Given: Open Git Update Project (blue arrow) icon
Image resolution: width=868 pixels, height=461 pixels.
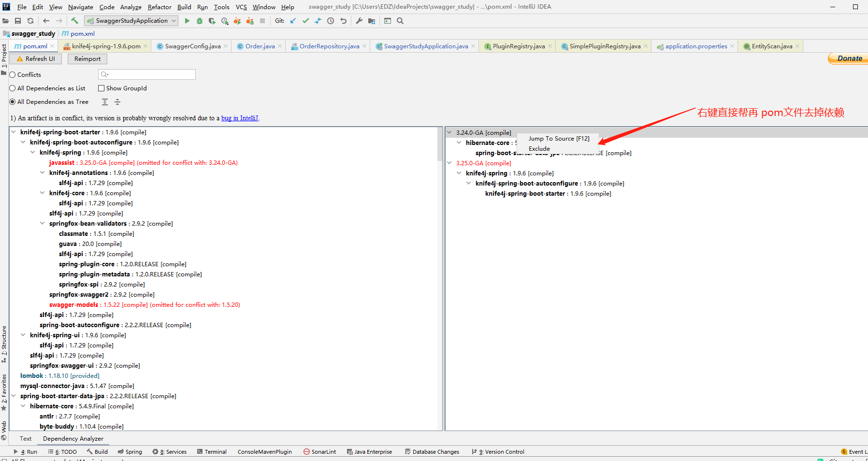Looking at the screenshot, I should 293,21.
